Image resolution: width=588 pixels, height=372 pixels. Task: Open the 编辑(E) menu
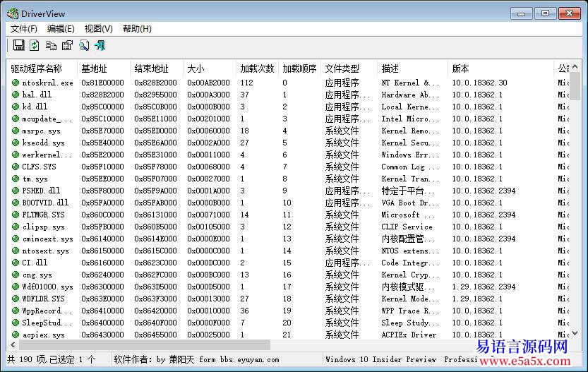61,29
